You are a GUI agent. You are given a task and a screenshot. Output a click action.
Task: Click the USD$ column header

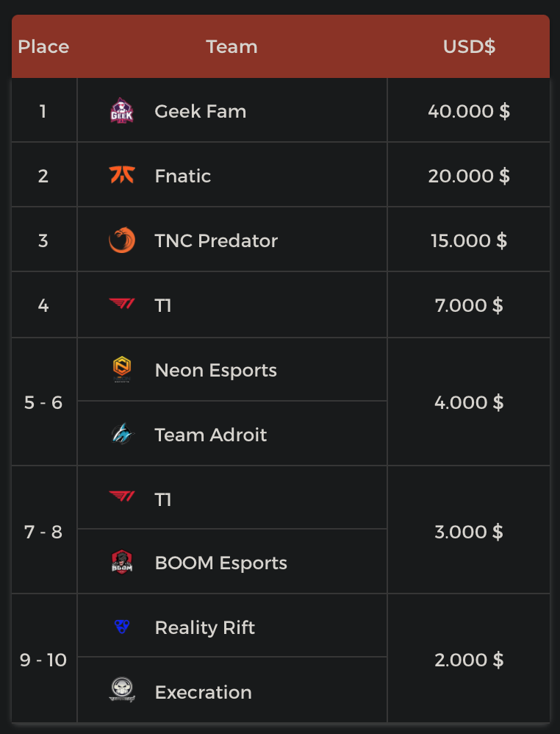point(469,47)
